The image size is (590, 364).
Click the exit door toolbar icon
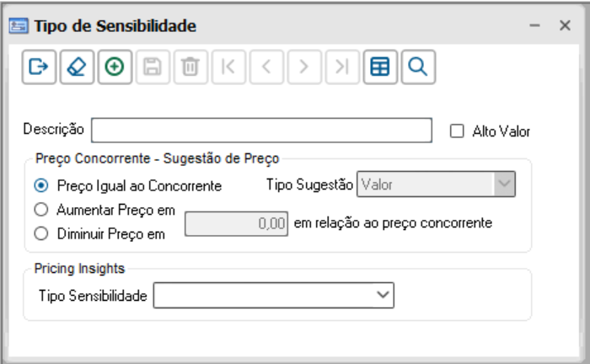pyautogui.click(x=39, y=68)
